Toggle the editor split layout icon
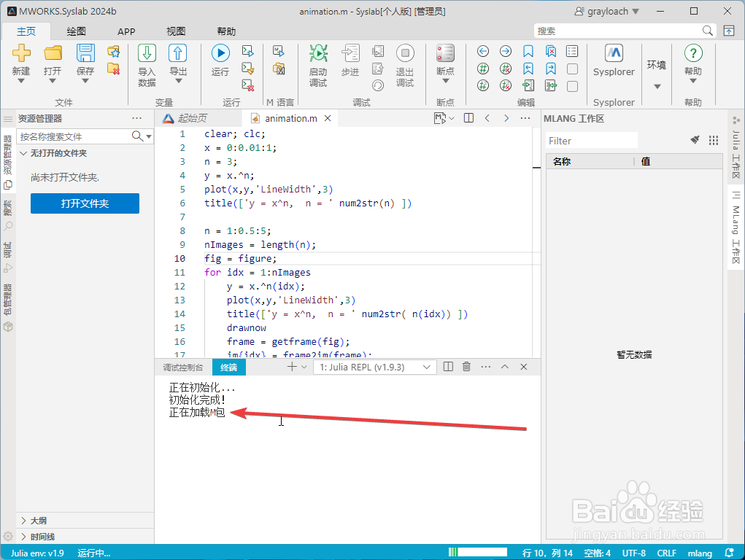745x560 pixels. click(468, 118)
